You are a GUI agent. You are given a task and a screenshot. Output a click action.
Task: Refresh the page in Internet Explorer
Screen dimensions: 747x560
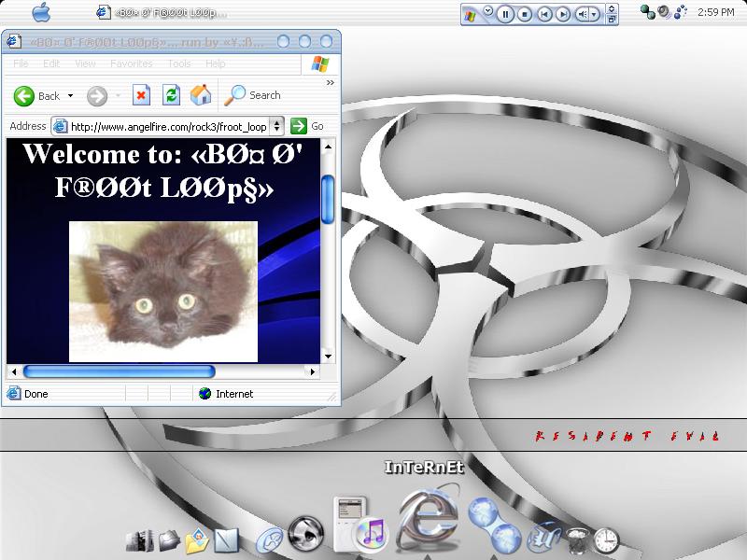(171, 95)
